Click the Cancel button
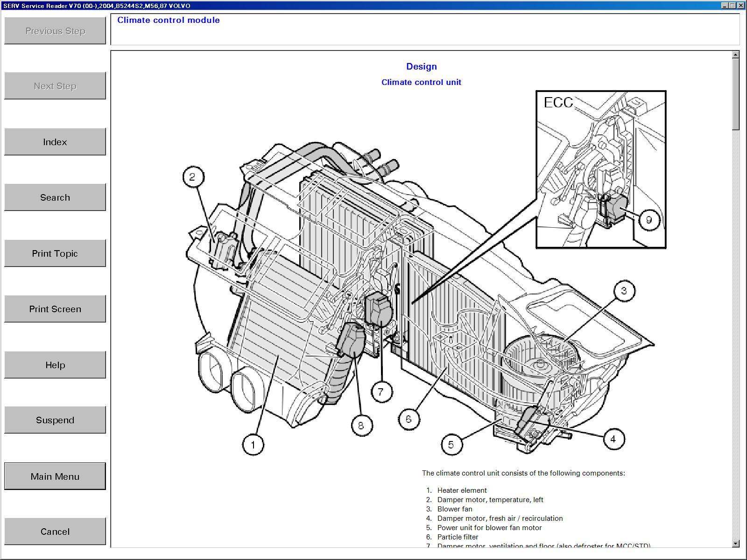747x560 pixels. point(55,532)
